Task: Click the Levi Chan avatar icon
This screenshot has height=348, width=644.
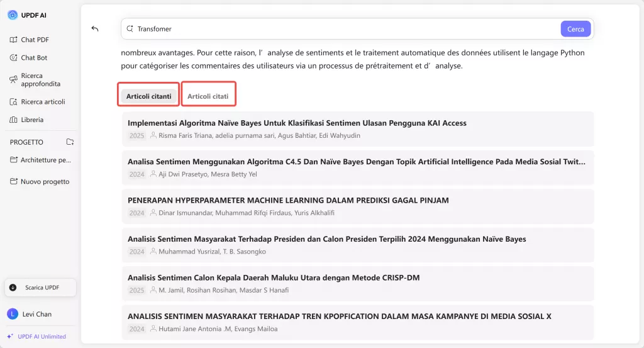Action: (13, 314)
